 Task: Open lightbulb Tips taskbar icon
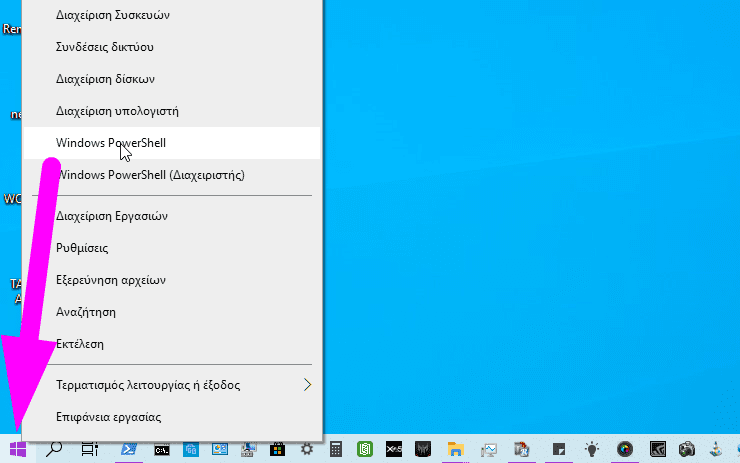[x=592, y=449]
